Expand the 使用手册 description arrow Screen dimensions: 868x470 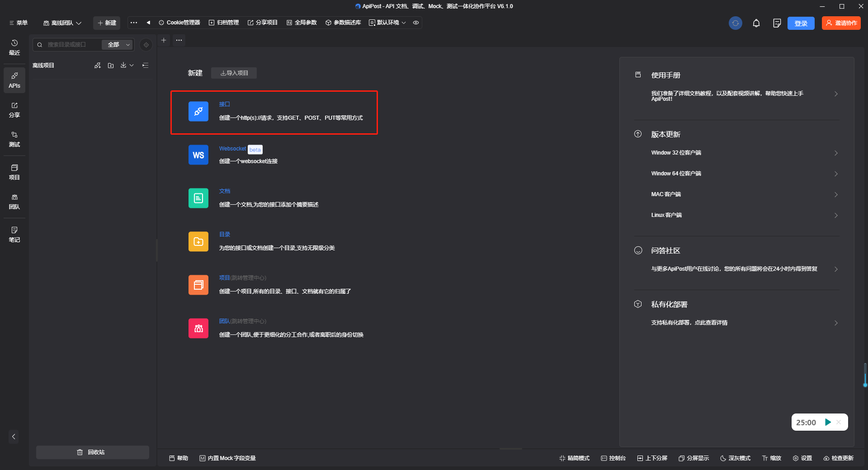(836, 94)
